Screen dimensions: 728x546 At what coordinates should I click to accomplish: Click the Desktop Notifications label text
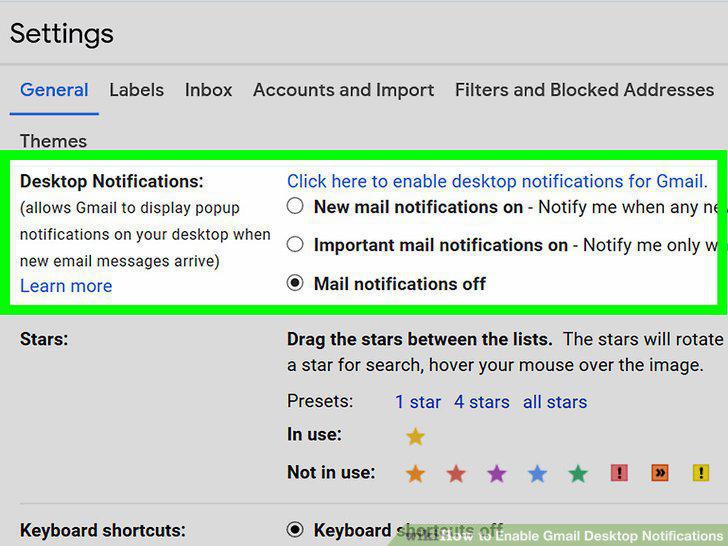tap(111, 181)
